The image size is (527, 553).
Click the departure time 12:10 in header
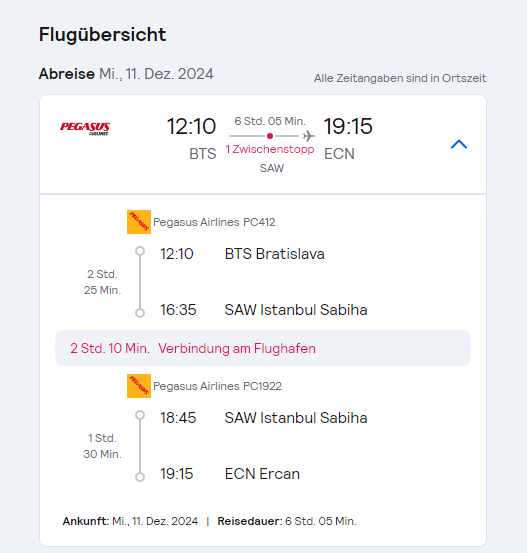coord(191,126)
